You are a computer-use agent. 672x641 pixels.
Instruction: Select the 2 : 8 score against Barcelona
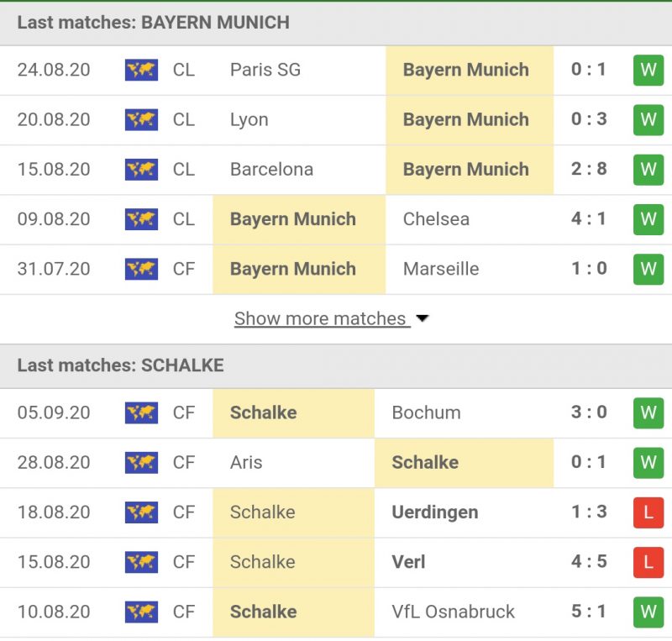[x=589, y=169]
